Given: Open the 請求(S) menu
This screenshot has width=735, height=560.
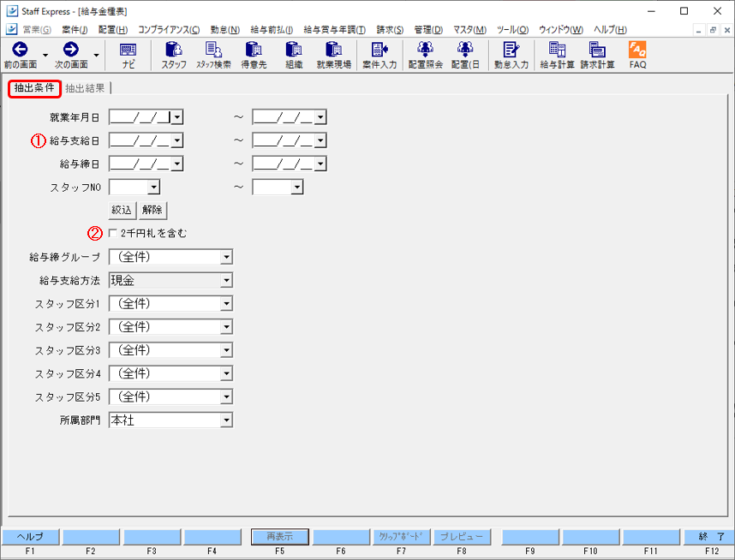Looking at the screenshot, I should [390, 29].
